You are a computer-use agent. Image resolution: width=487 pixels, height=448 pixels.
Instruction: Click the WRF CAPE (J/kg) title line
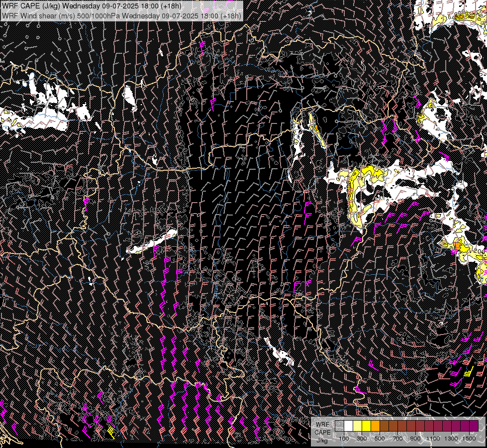[92, 6]
